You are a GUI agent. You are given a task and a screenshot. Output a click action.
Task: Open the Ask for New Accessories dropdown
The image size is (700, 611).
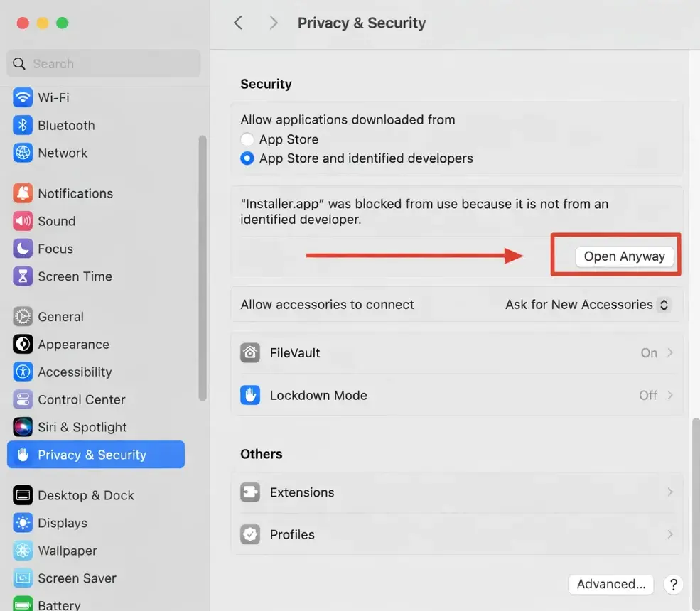coord(586,304)
